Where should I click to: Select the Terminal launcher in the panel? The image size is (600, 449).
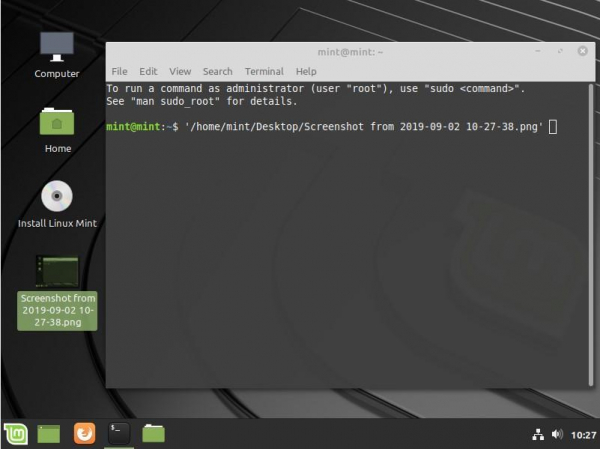pos(119,434)
